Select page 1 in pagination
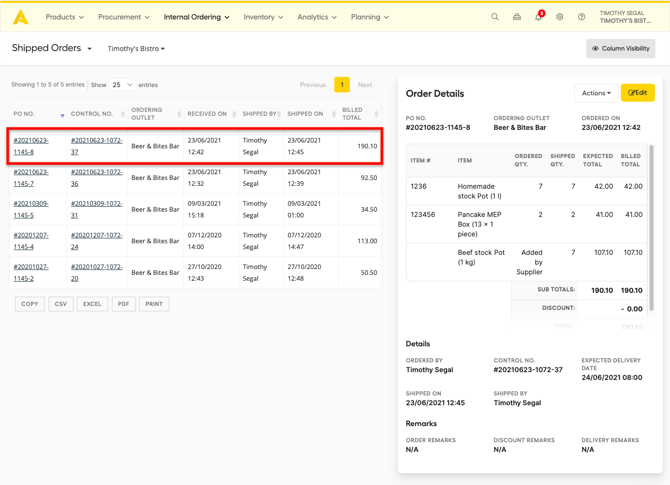 click(342, 85)
